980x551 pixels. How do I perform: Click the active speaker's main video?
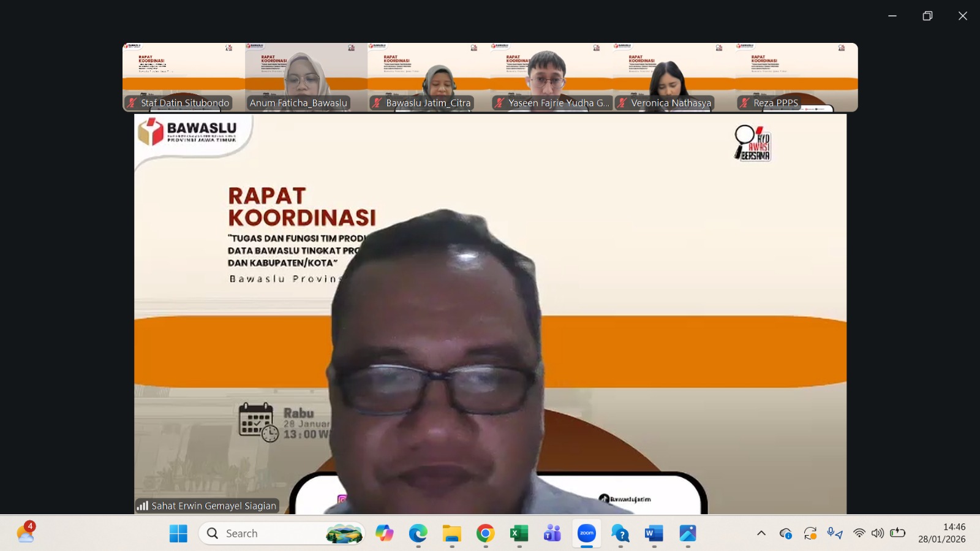[490, 314]
